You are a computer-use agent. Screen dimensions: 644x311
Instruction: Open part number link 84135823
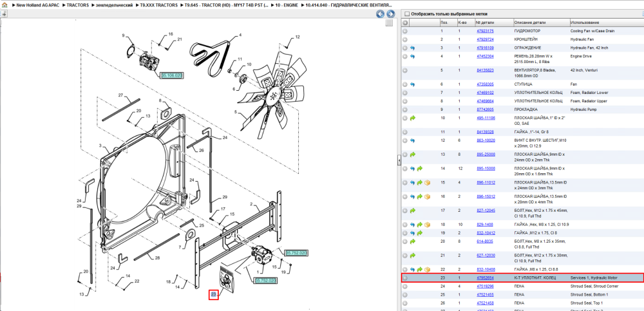485,70
